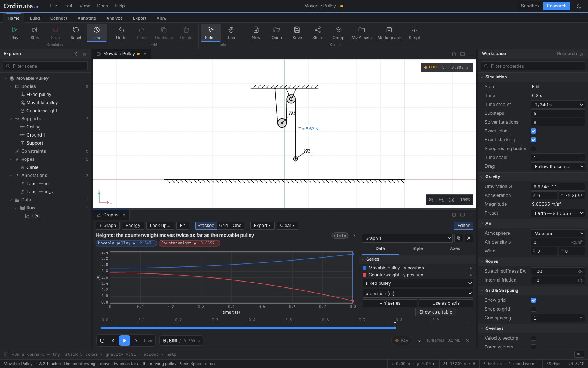Image resolution: width=588 pixels, height=368 pixels.
Task: Open the Script editor
Action: pyautogui.click(x=415, y=33)
